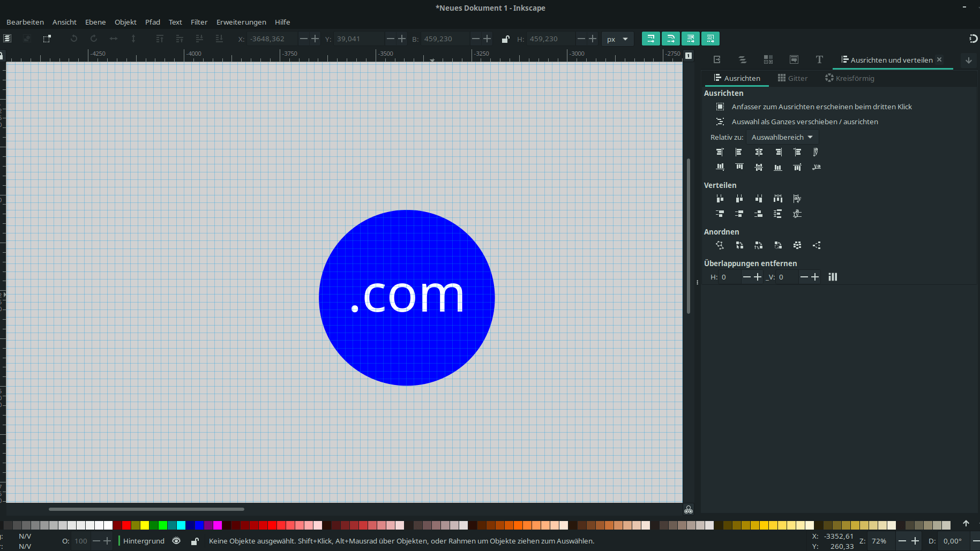Center objects on vertical axis
This screenshot has width=980, height=551.
759,152
